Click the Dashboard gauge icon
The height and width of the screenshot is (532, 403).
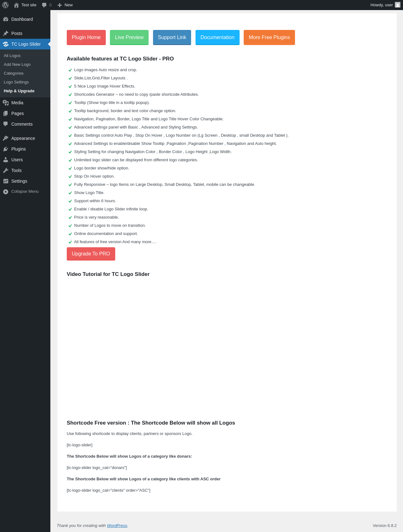coord(6,19)
